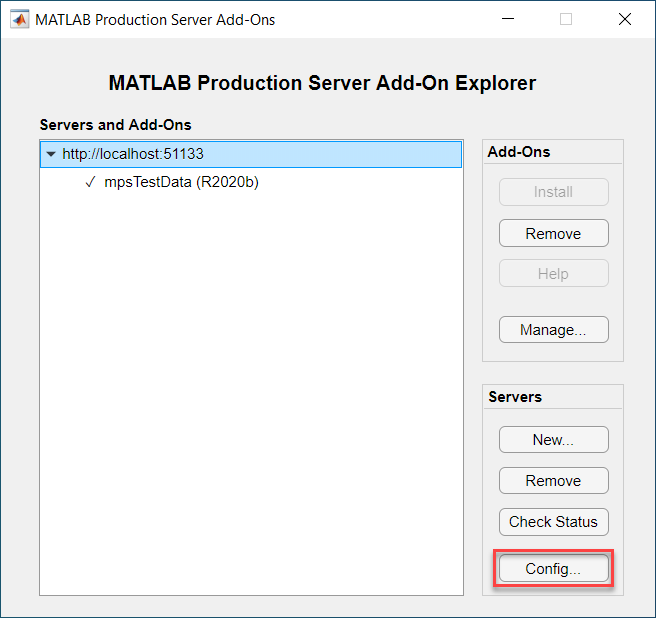The height and width of the screenshot is (618, 656).
Task: Maximize the Add-Ons window
Action: tap(566, 19)
